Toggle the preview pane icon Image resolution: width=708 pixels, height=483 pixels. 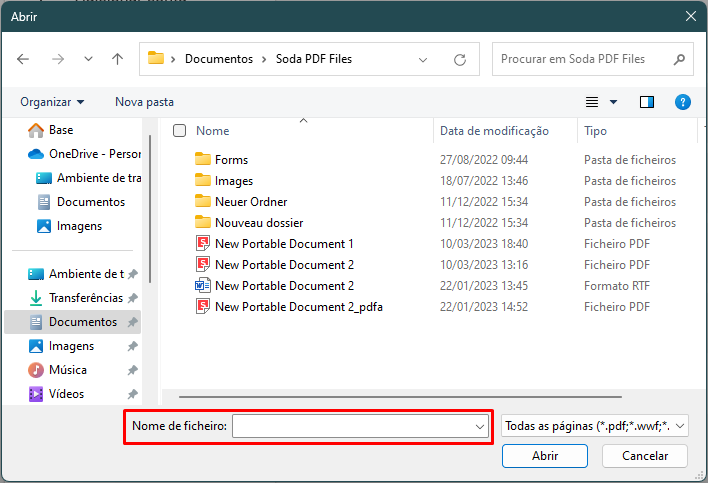647,102
